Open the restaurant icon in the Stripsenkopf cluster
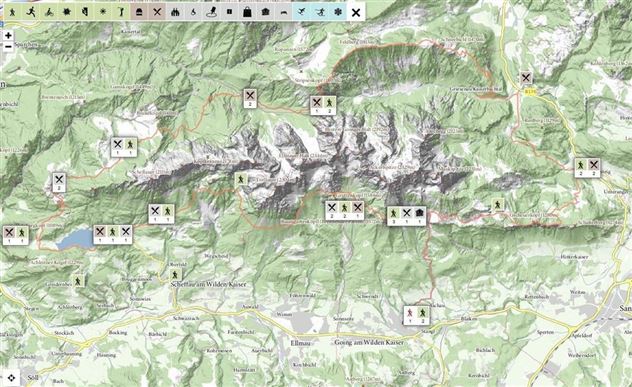 click(317, 102)
